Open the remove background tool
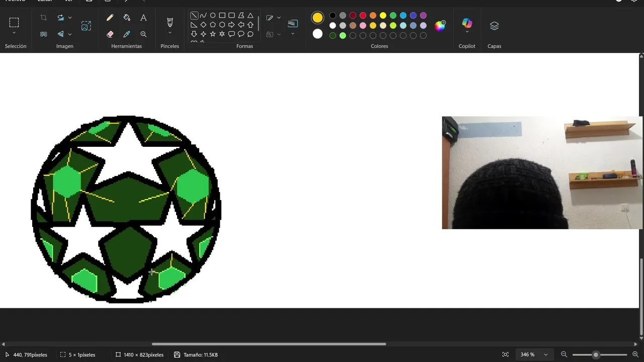The image size is (644, 362). (x=44, y=34)
